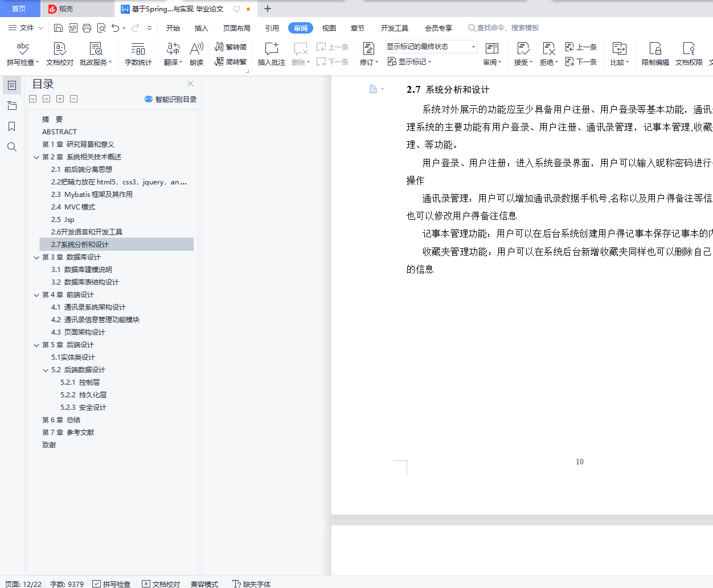Viewport: 713px width, 588px height.
Task: Switch to the 视图 ribbon tab
Action: tap(329, 28)
